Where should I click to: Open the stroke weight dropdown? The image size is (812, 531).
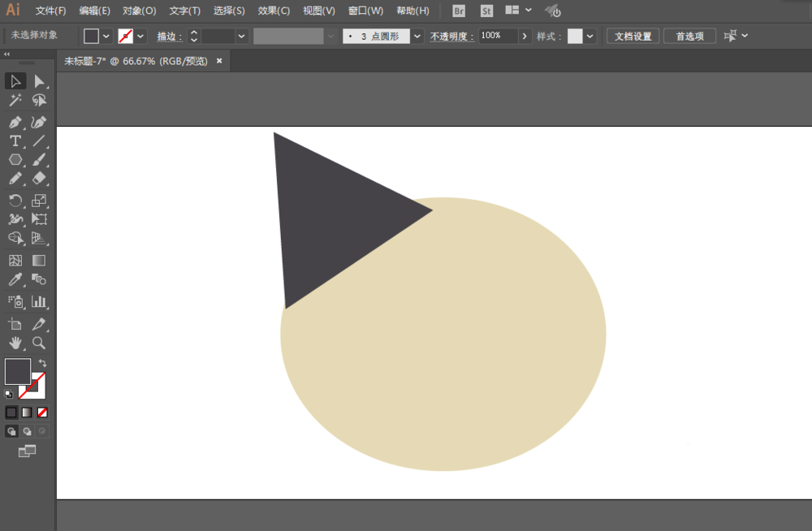pyautogui.click(x=241, y=37)
